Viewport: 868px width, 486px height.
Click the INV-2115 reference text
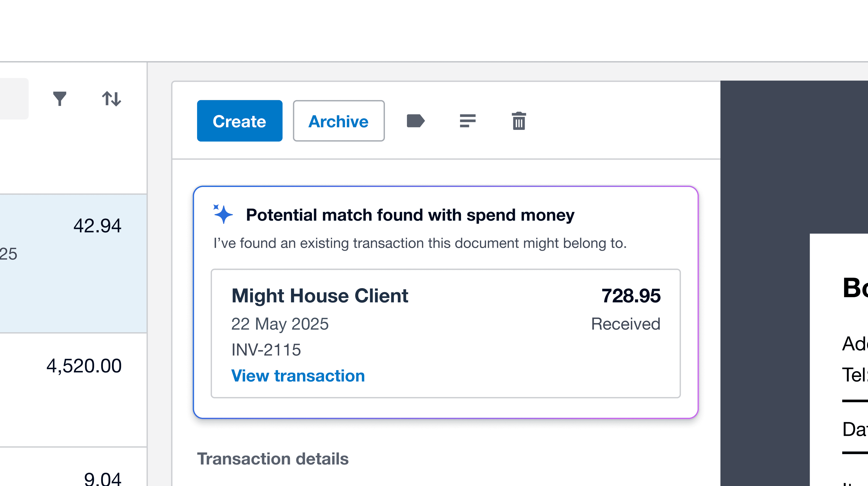(x=266, y=349)
